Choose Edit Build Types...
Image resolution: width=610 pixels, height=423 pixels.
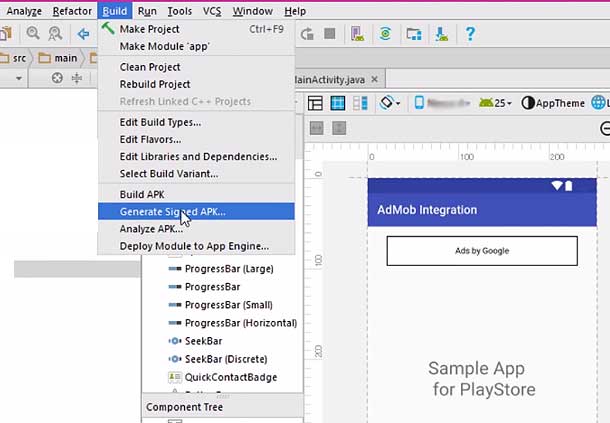196,122
